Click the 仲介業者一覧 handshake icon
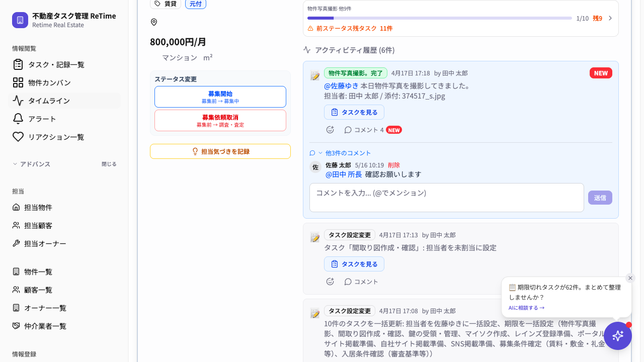This screenshot has width=644, height=362. [x=16, y=326]
